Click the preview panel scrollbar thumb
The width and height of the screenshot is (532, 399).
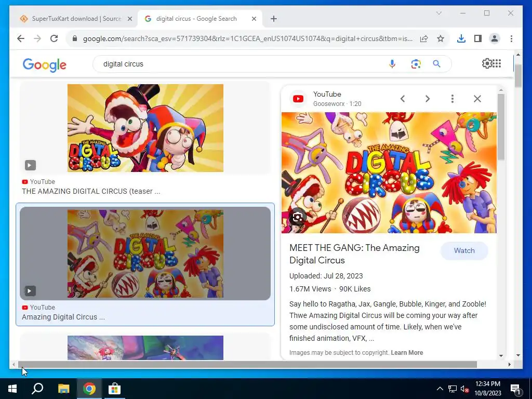click(x=501, y=127)
